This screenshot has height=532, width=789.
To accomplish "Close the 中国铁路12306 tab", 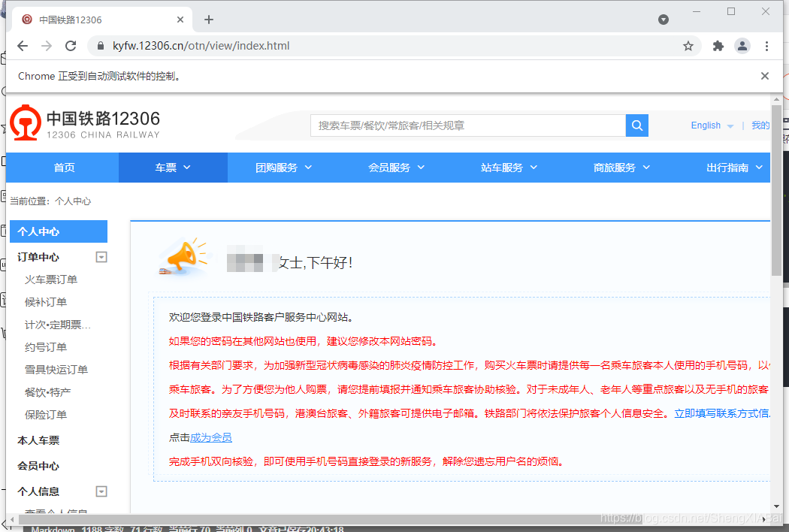I will click(x=180, y=20).
